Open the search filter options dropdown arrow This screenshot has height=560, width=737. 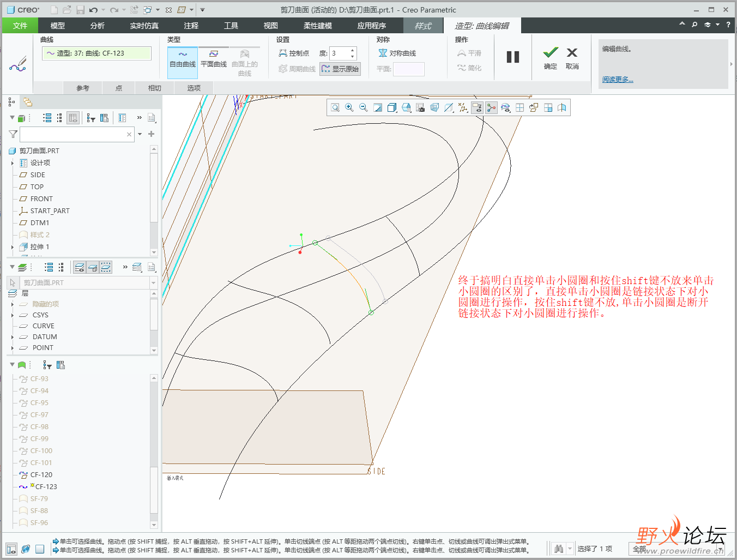point(140,134)
